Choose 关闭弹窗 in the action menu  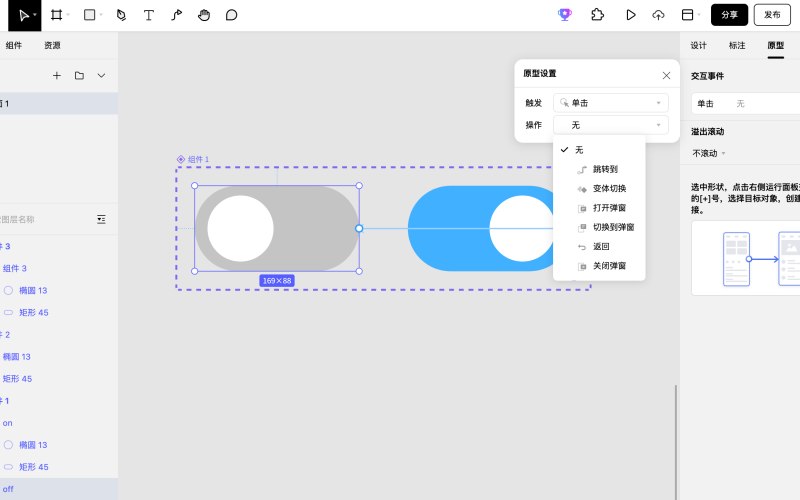tap(599, 266)
